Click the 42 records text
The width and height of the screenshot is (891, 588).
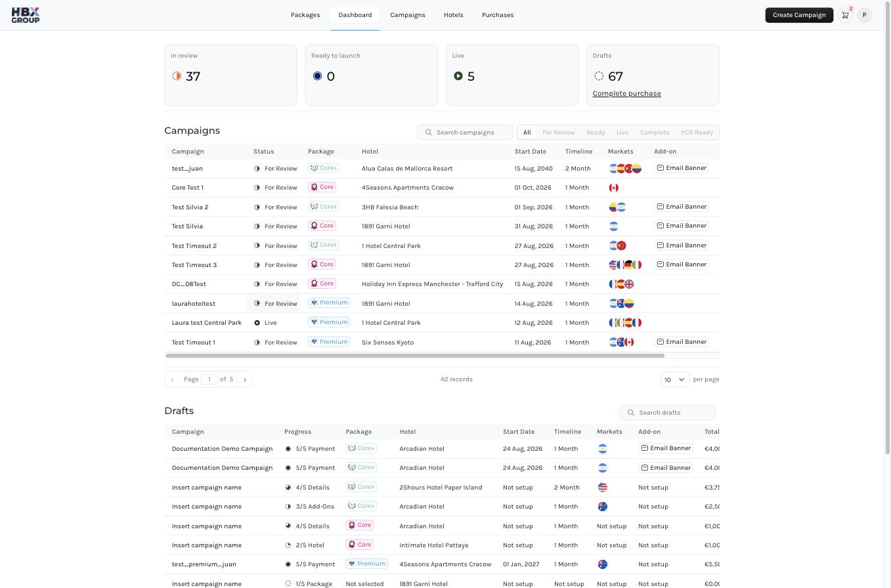pyautogui.click(x=456, y=379)
